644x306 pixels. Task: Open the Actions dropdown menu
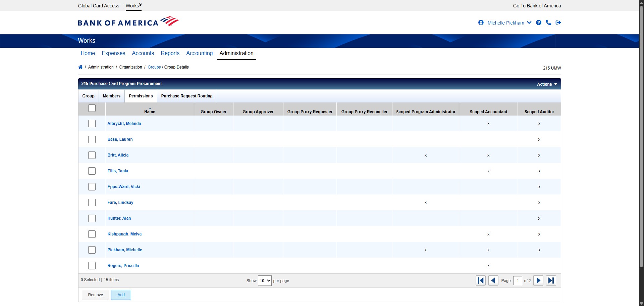pyautogui.click(x=547, y=84)
